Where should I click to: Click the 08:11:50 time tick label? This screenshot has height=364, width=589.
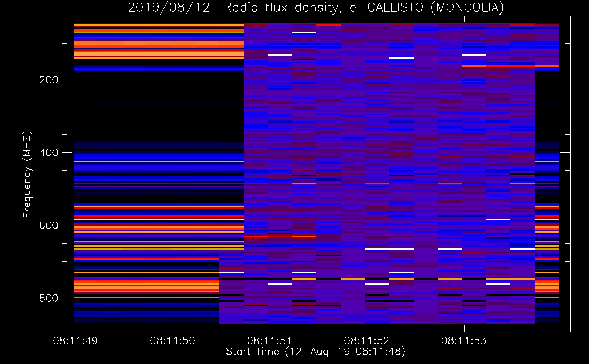coord(173,341)
